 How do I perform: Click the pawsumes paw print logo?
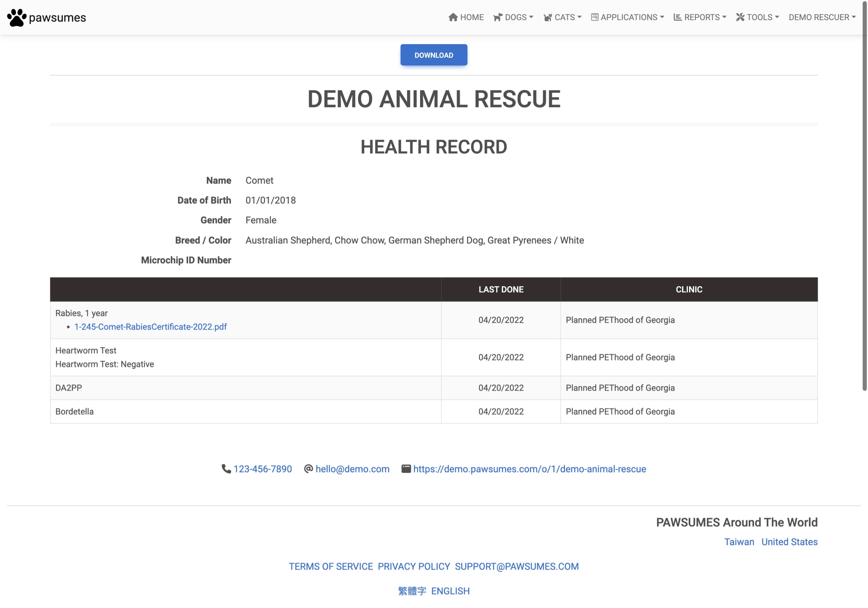[x=17, y=18]
